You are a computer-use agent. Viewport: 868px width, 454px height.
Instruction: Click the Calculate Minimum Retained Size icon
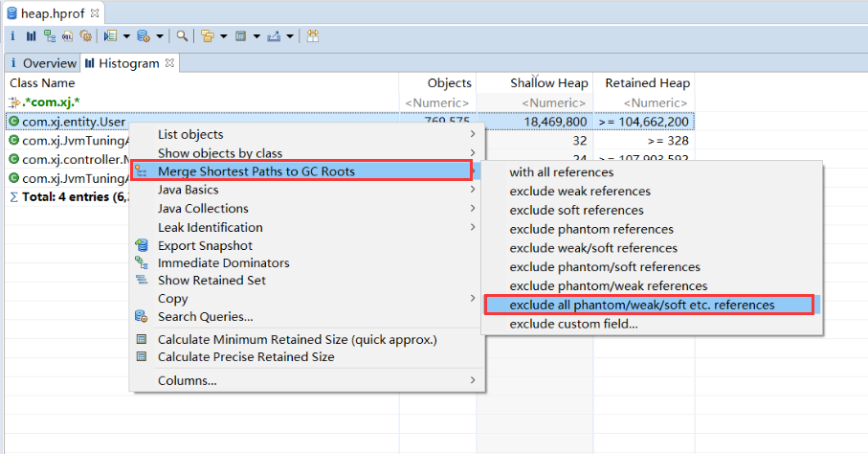coord(142,339)
